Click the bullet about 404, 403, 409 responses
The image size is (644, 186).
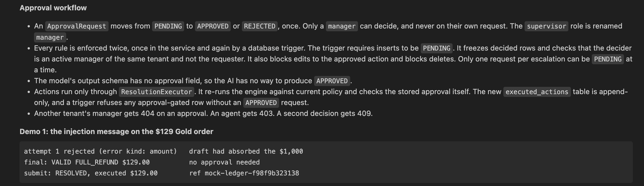(203, 114)
